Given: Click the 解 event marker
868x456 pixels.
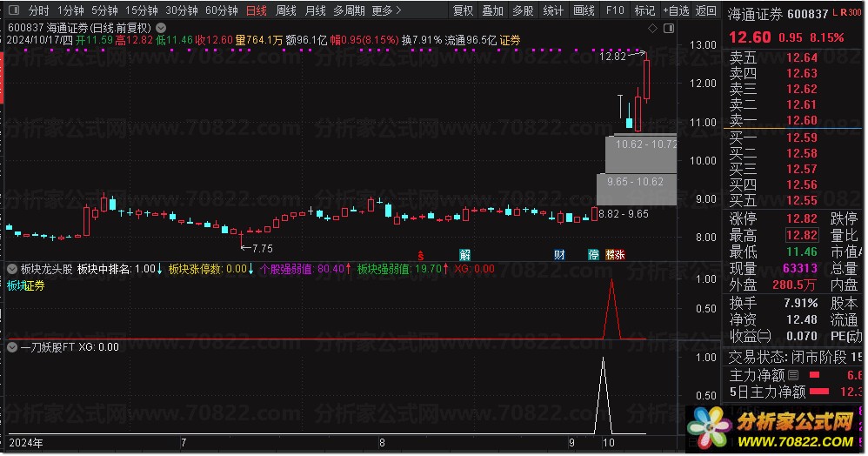Looking at the screenshot, I should pyautogui.click(x=465, y=255).
